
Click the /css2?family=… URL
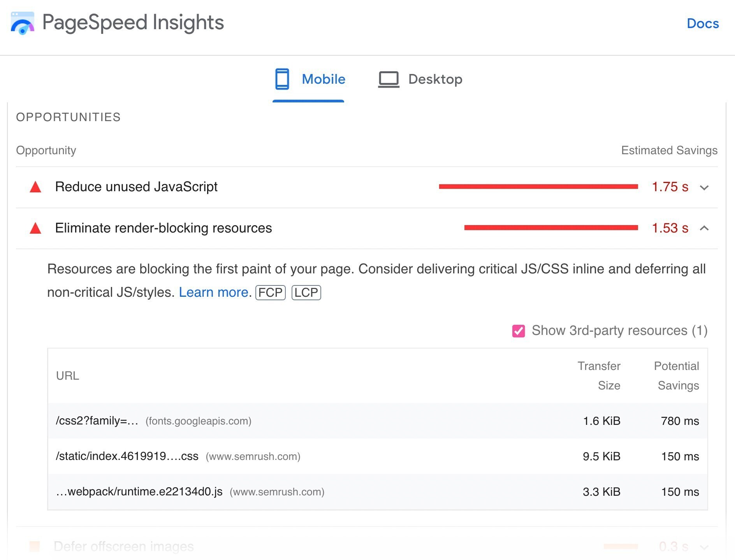pyautogui.click(x=97, y=421)
